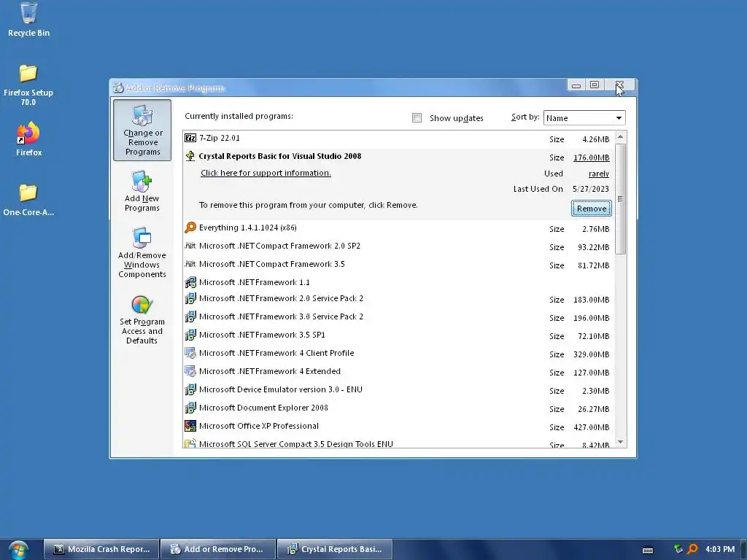Click the Safely Remove Hardware tray icon
The height and width of the screenshot is (560, 747).
click(x=678, y=549)
